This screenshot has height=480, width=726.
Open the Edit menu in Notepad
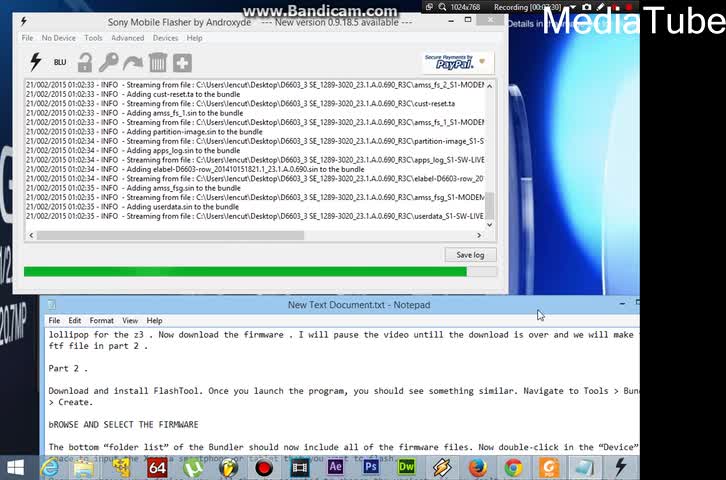(x=75, y=320)
